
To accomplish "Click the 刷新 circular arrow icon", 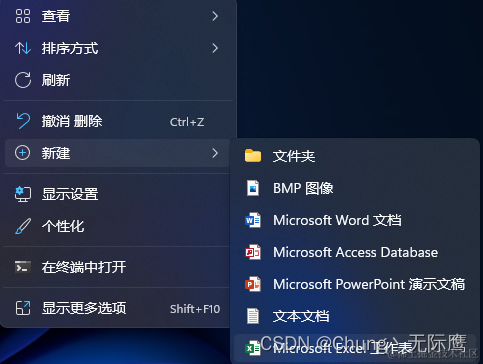I will pyautogui.click(x=23, y=80).
